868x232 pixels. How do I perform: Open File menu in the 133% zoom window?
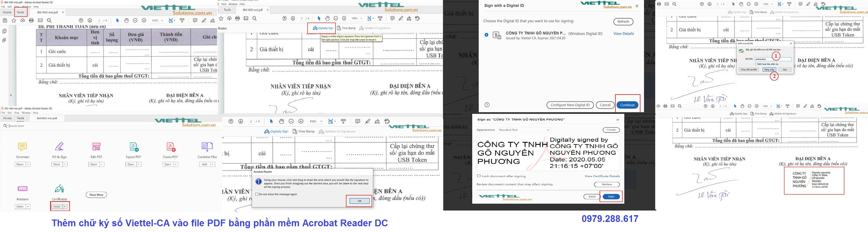click(x=3, y=7)
